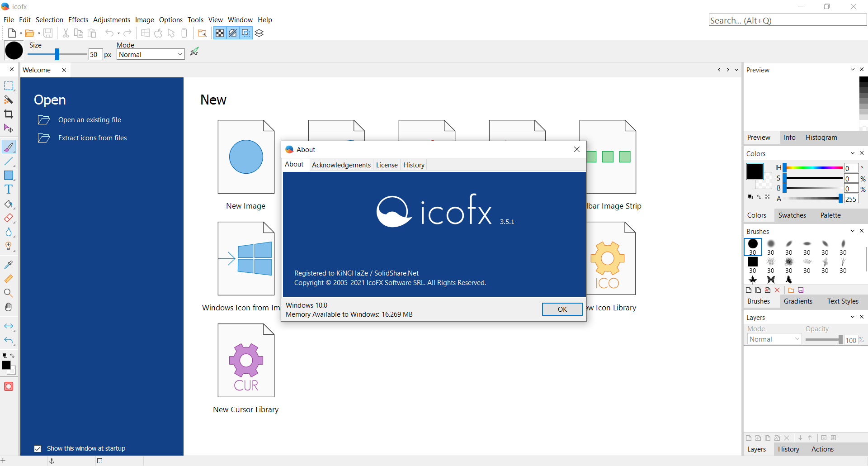Switch to the Acknowledgements tab
Viewport: 868px width, 466px height.
[341, 165]
